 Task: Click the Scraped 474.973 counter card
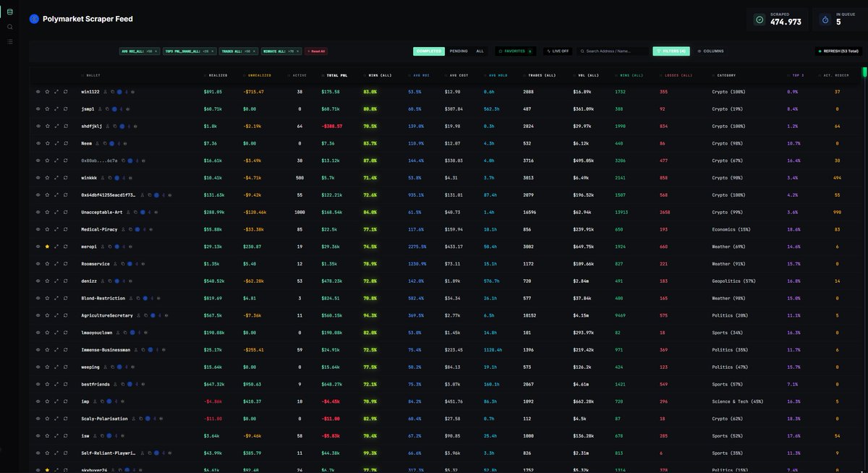tap(778, 20)
